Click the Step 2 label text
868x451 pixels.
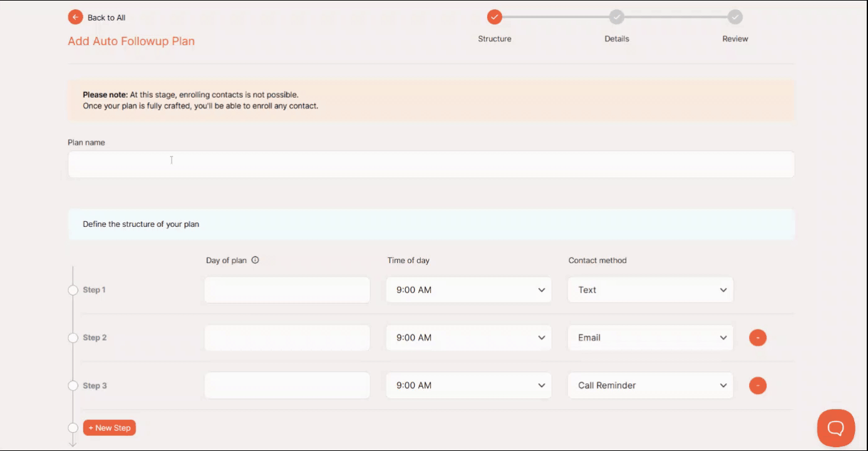pyautogui.click(x=95, y=338)
